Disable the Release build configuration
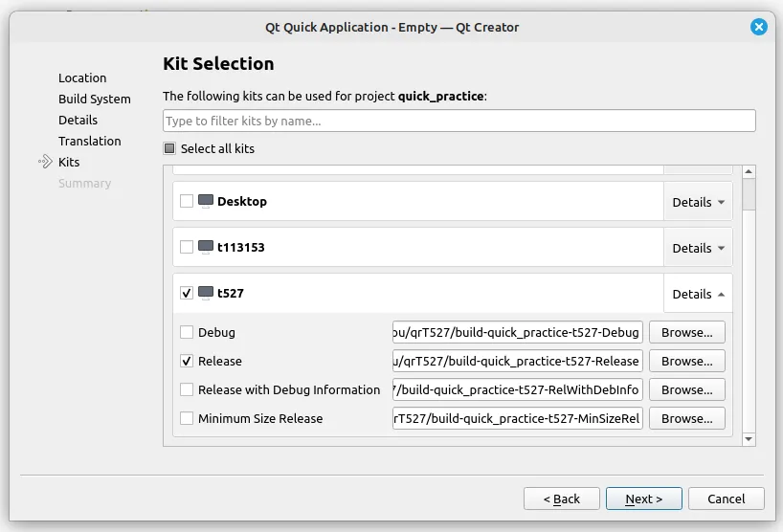Viewport: 783px width, 532px height. tap(187, 361)
